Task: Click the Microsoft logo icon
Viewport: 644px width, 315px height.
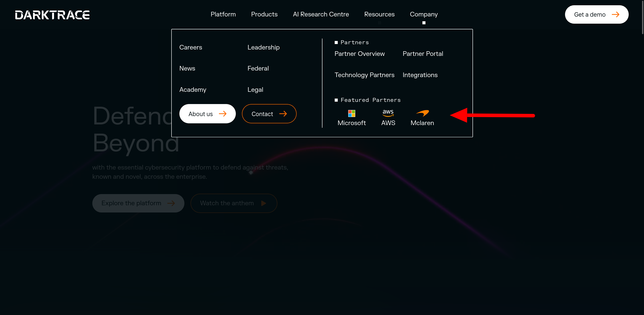Action: coord(352,113)
